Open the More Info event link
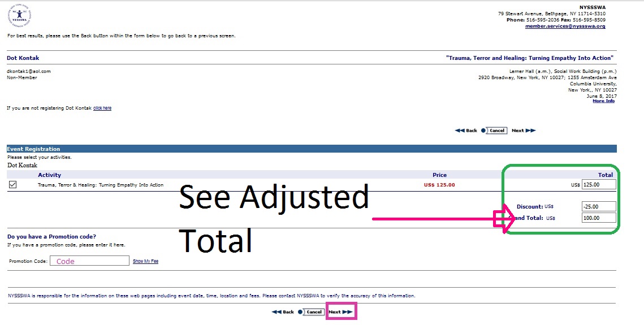 click(603, 101)
